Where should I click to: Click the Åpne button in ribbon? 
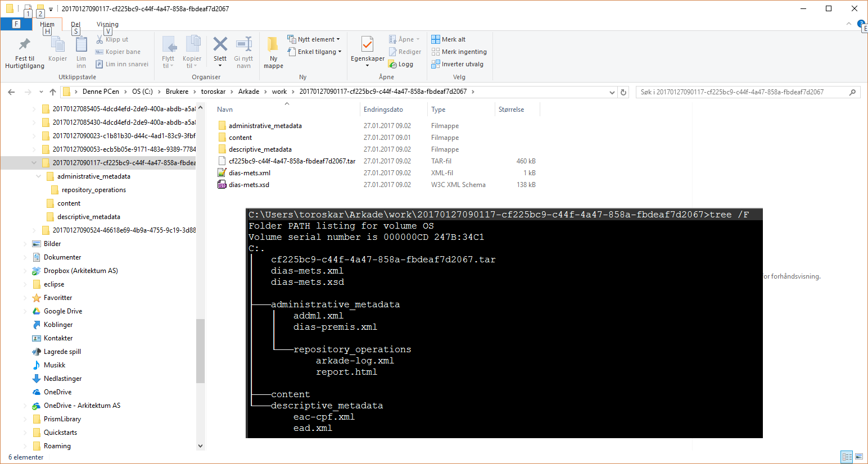click(x=404, y=39)
